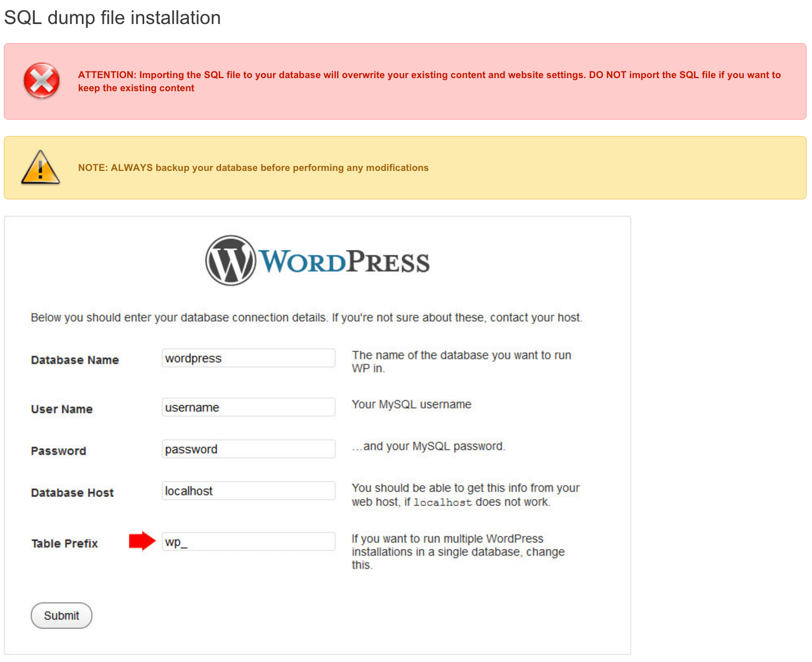Click 'The name of the database' description
Image resolution: width=812 pixels, height=662 pixels.
(461, 362)
